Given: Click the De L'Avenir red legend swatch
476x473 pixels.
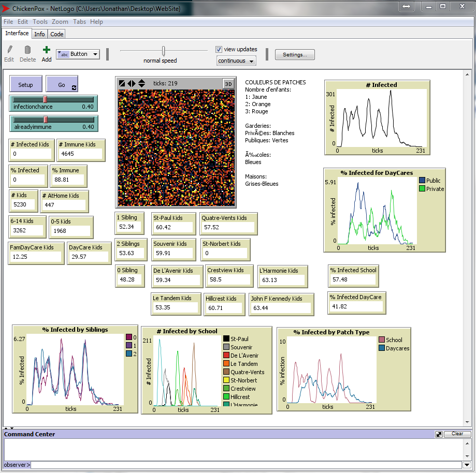Looking at the screenshot, I should coord(226,356).
